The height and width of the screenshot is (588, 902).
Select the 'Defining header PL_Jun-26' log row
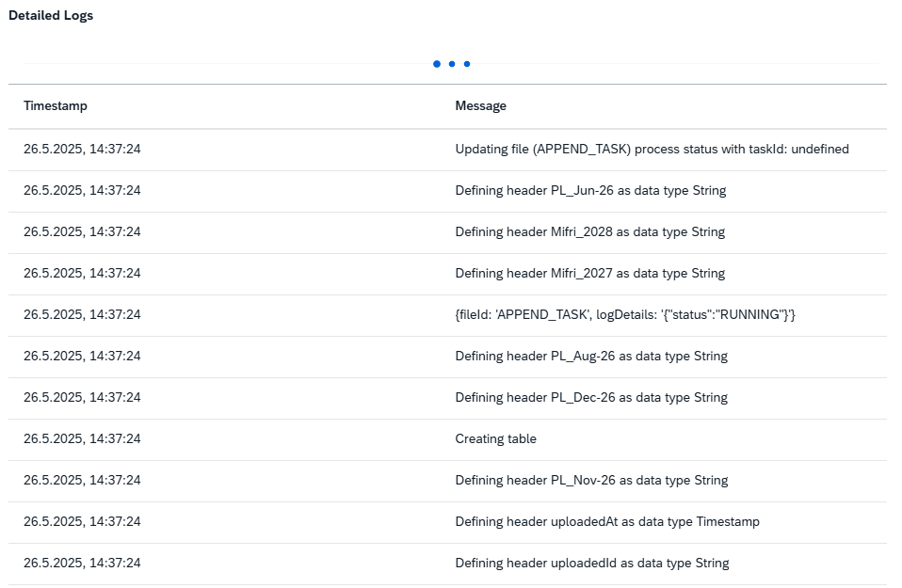pyautogui.click(x=590, y=191)
